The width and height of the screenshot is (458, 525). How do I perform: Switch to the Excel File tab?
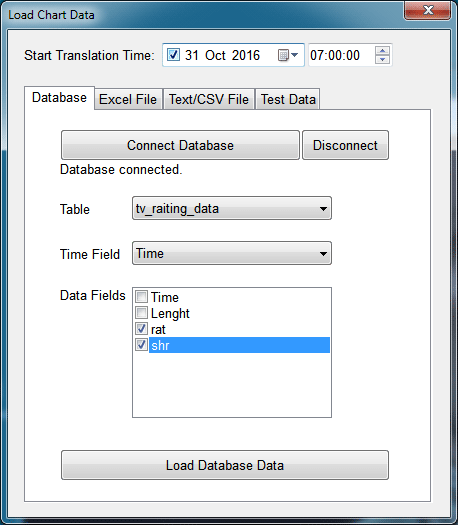(129, 99)
